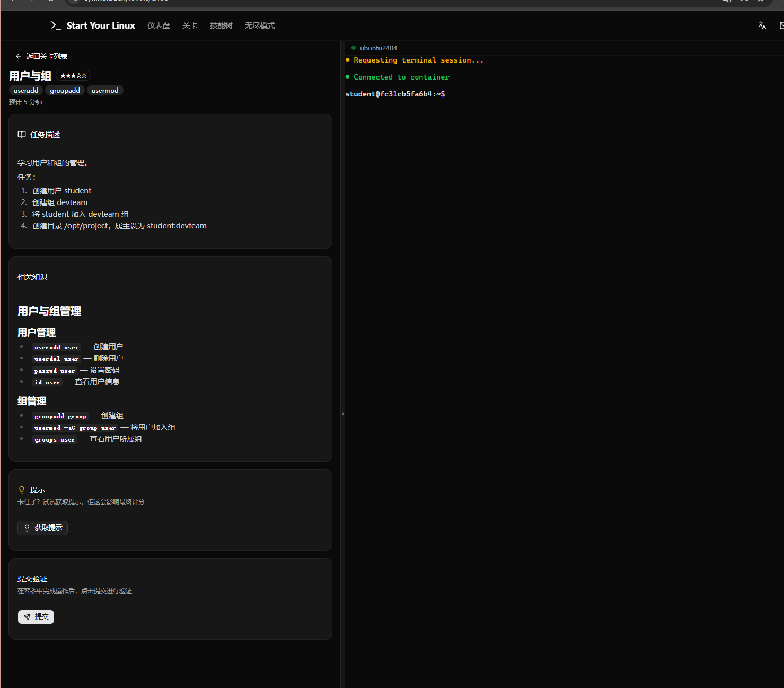784x688 pixels.
Task: Click the 用户与组管理 heading
Action: point(49,311)
